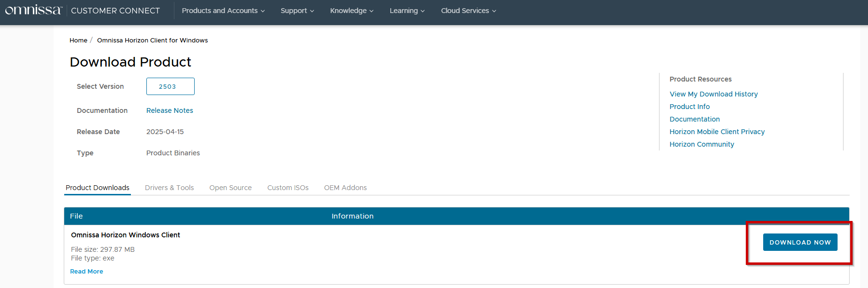
Task: Click the Omnissa logo
Action: 33,10
